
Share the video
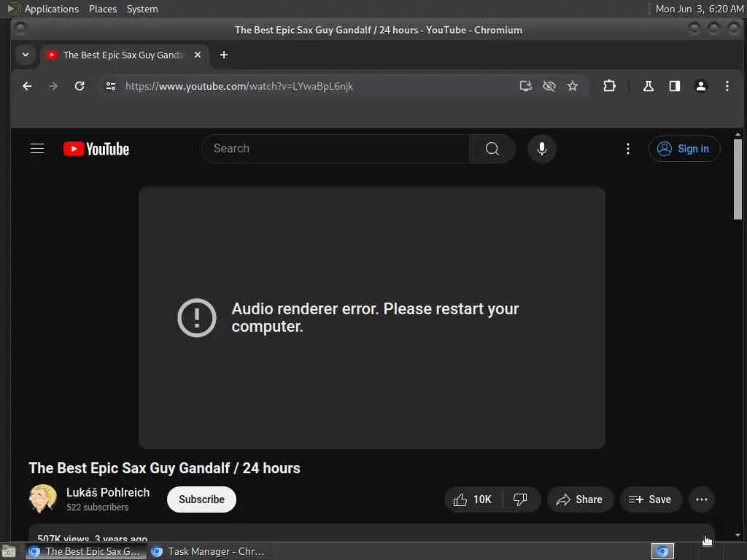coord(579,499)
